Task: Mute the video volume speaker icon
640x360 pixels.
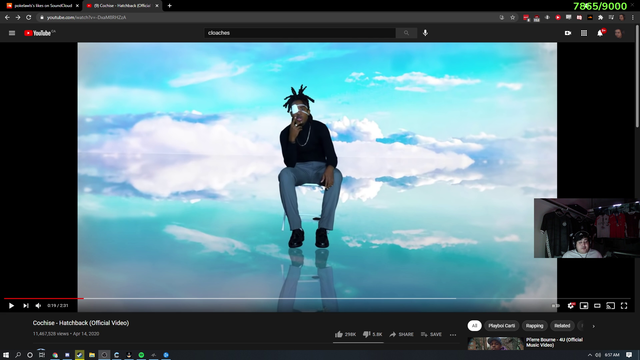Action: (x=38, y=305)
